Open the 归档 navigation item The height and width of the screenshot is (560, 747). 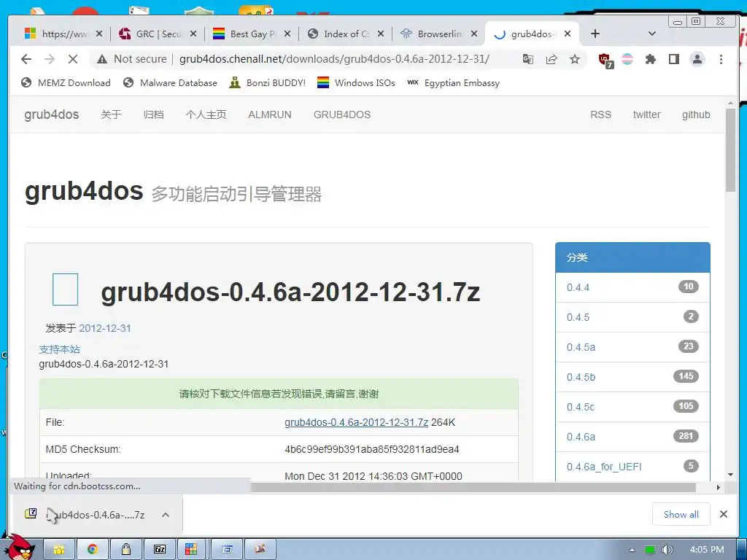(x=153, y=114)
